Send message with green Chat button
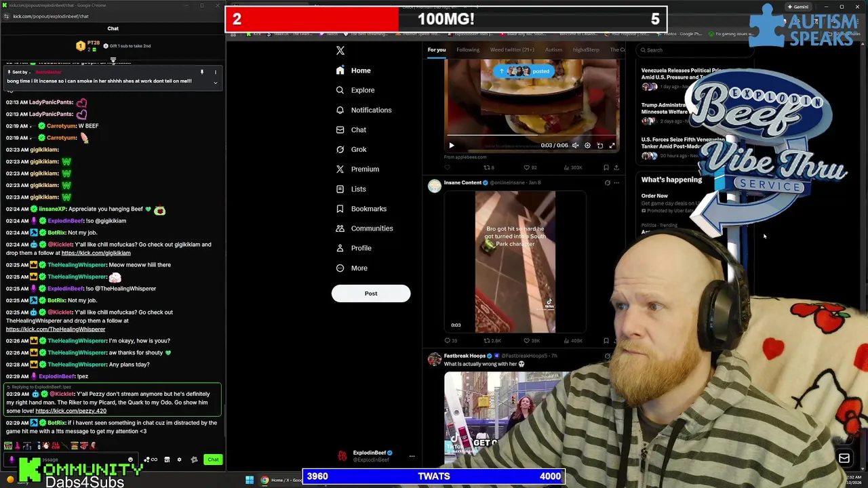This screenshot has height=488, width=868. 213,460
